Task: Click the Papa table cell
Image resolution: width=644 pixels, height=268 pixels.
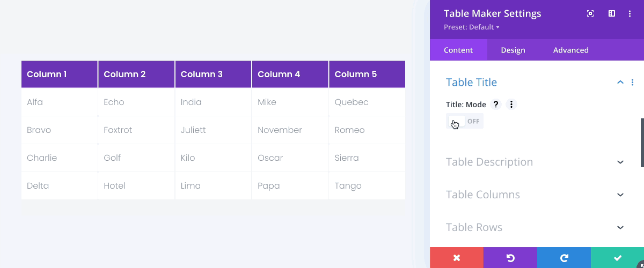Action: [x=290, y=186]
